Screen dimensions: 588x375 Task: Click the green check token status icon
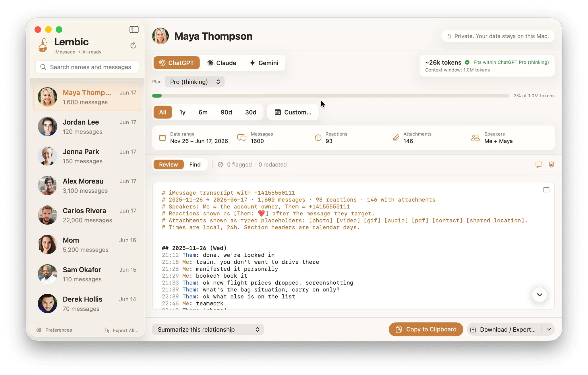click(467, 62)
